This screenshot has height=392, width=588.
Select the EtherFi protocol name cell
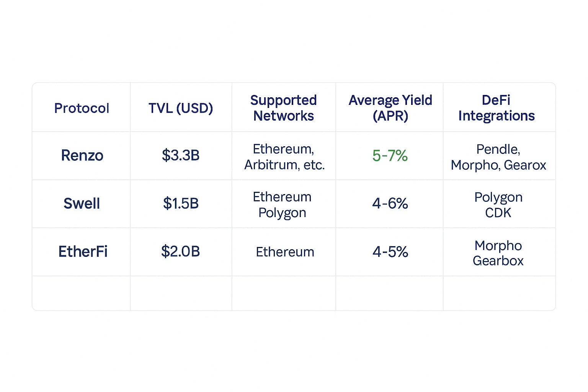tap(83, 252)
